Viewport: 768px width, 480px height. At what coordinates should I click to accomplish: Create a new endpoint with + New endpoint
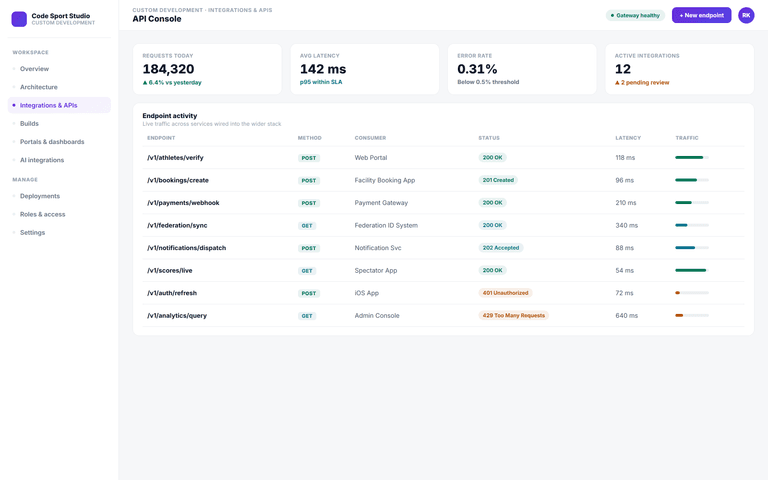click(x=701, y=15)
